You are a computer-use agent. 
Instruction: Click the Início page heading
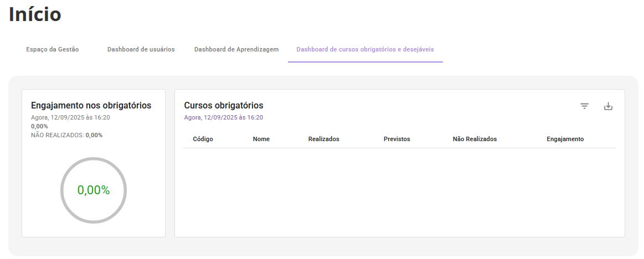(x=35, y=15)
